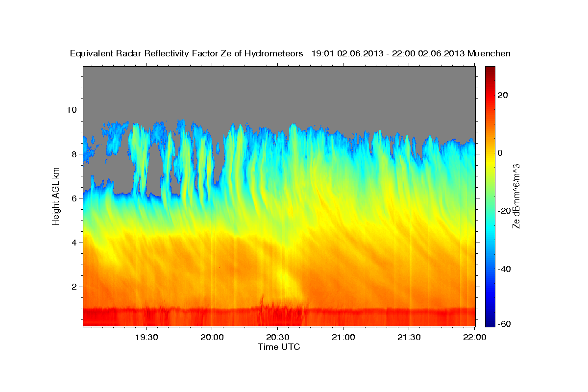
Task: Click the 19:30 time tick label
Action: point(147,337)
